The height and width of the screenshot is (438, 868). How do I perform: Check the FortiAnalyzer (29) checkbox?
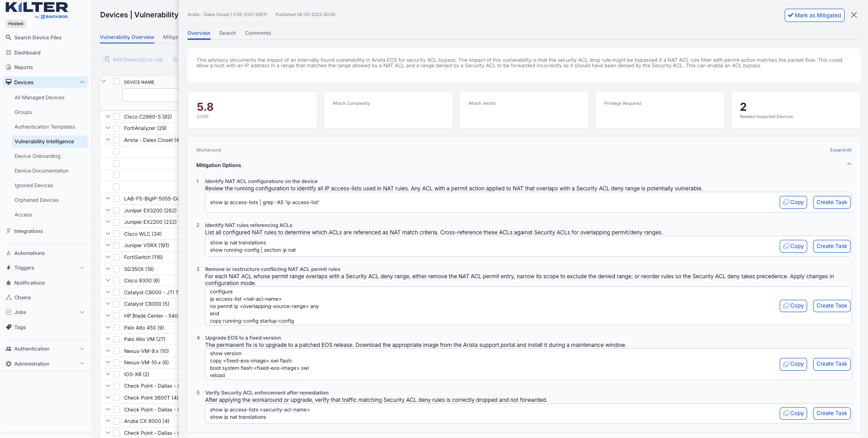point(116,128)
